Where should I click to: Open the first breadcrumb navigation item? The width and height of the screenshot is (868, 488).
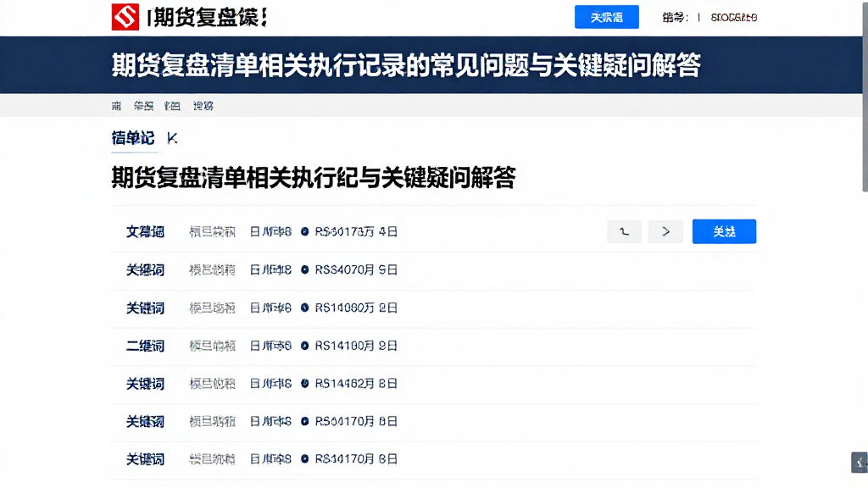[x=116, y=106]
